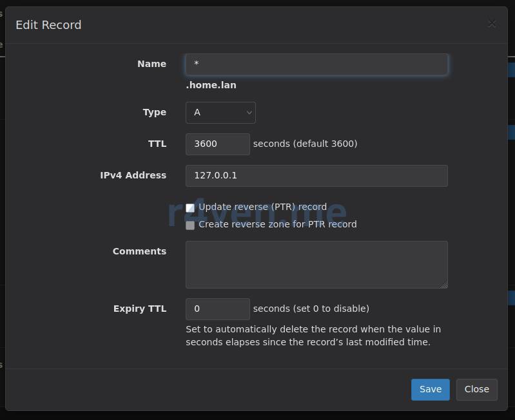The image size is (515, 420).
Task: Click the TTL field showing 3600
Action: point(217,144)
